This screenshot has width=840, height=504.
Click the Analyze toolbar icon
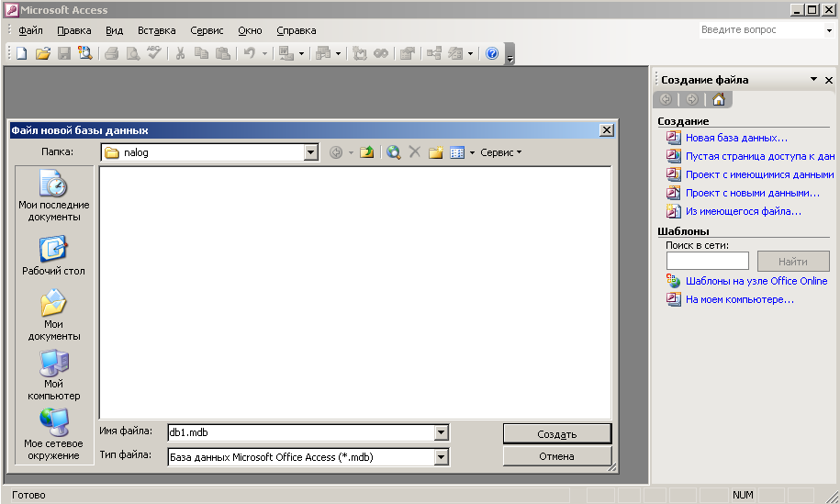[323, 53]
